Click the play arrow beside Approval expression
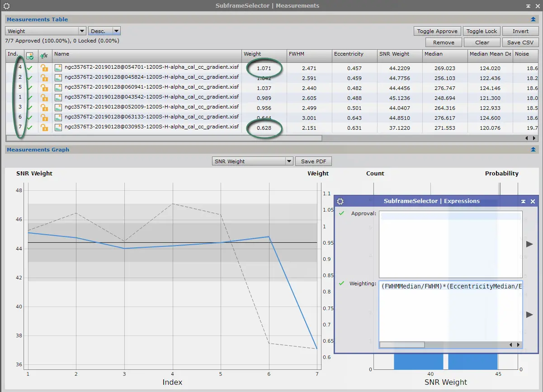 tap(529, 244)
